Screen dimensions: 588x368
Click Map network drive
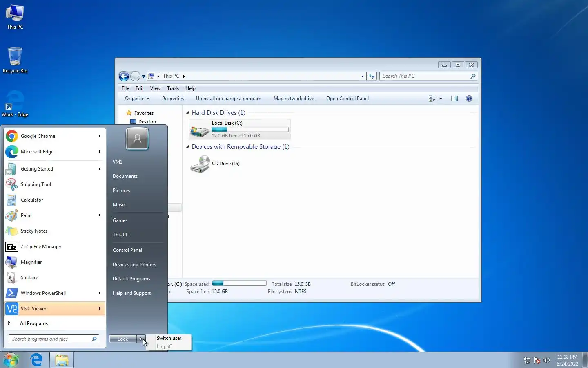tap(294, 99)
